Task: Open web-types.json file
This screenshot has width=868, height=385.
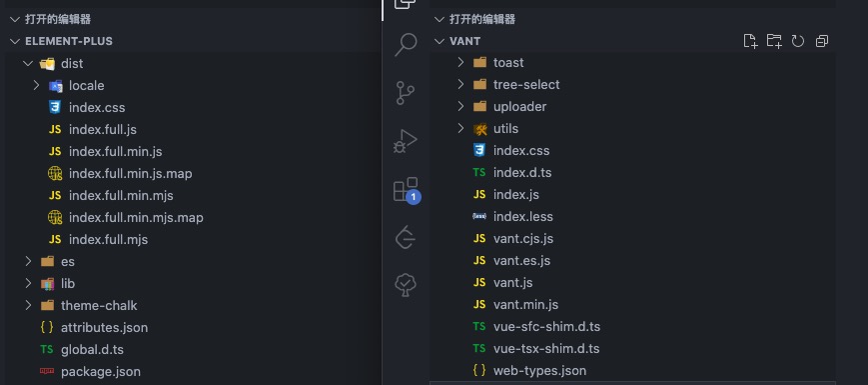Action: 539,371
